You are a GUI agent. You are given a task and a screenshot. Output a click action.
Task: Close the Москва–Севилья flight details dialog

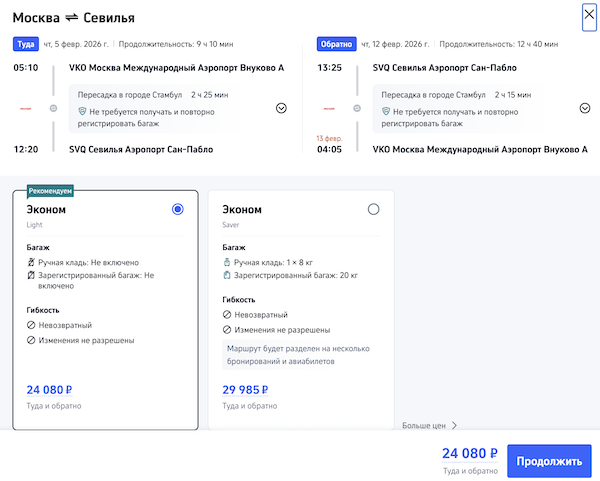(x=589, y=15)
